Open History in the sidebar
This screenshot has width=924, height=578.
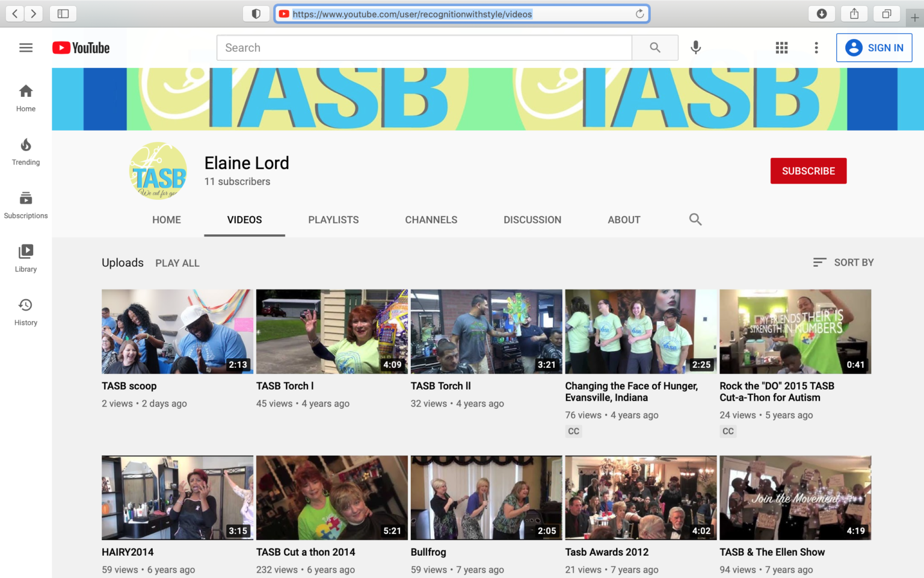[x=26, y=312]
